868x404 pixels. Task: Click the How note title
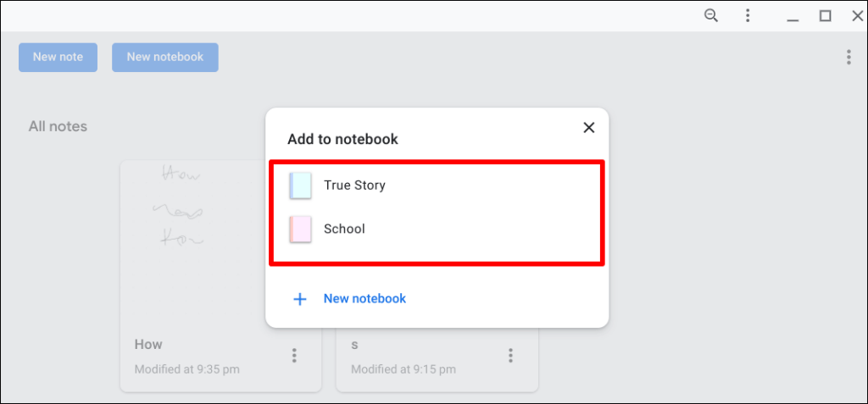[148, 344]
